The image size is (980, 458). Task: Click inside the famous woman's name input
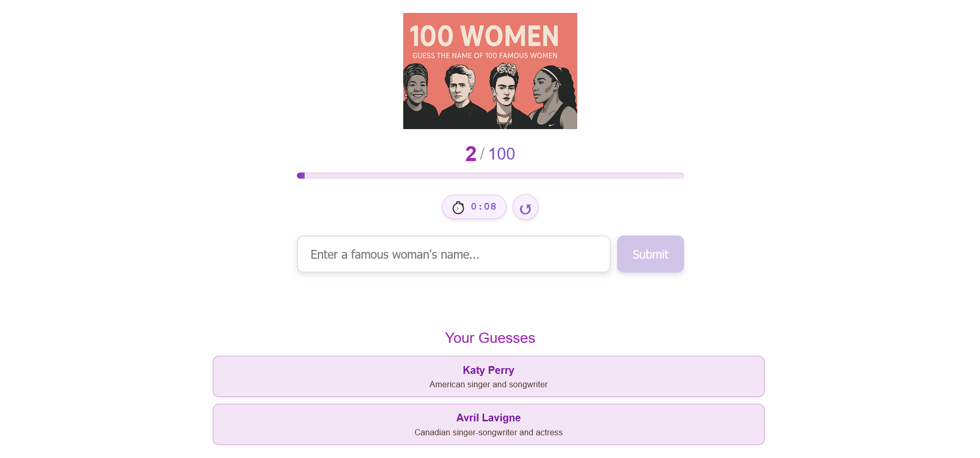pos(453,254)
